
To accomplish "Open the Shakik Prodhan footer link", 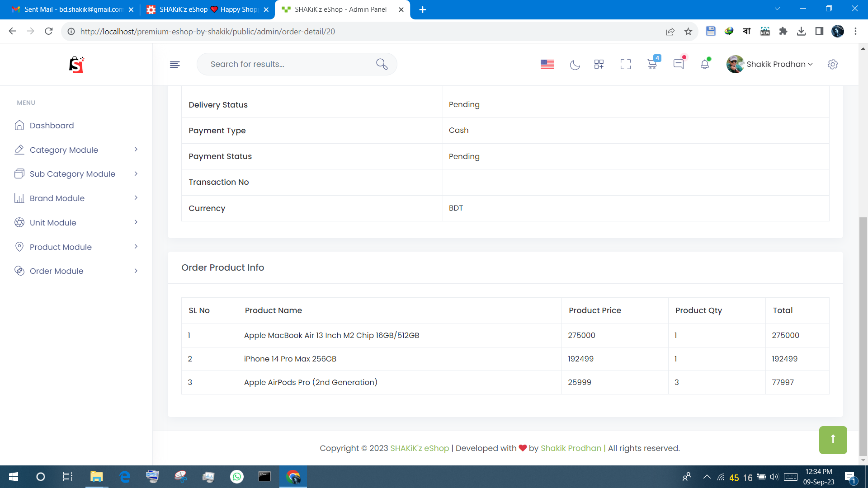I will point(571,448).
